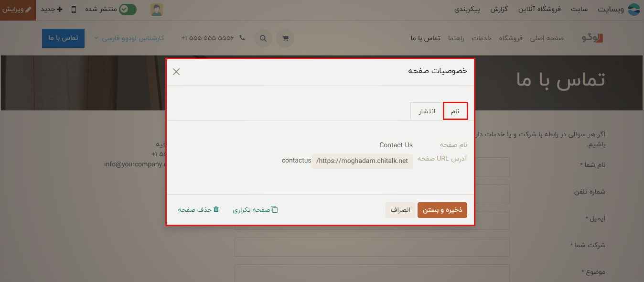Click the نام صفحه label
Viewport: 644px width, 282px height.
[453, 145]
